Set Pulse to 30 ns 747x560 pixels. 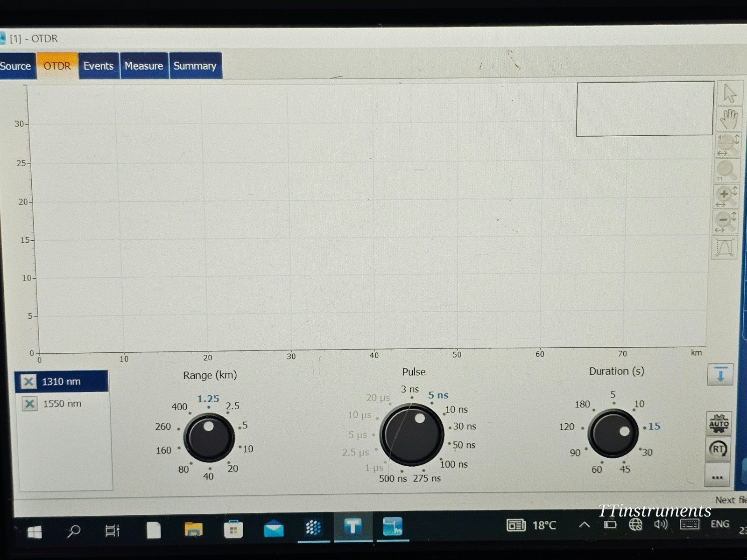[465, 426]
